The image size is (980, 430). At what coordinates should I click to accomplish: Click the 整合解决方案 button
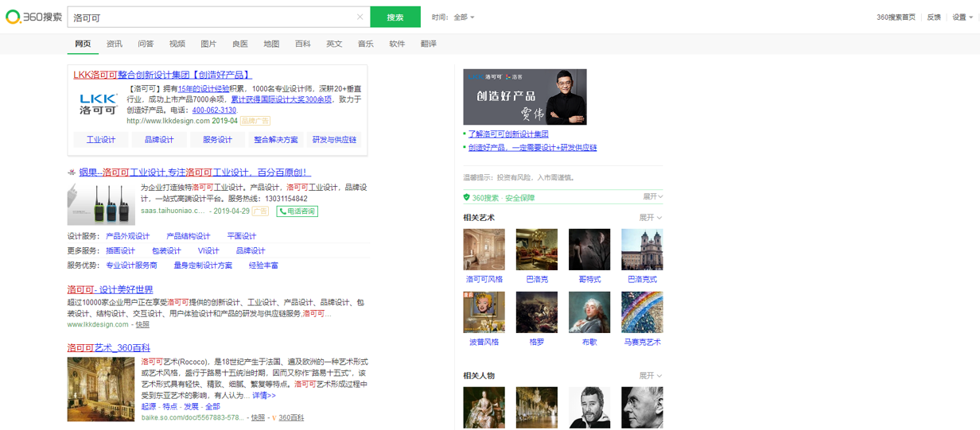click(276, 140)
